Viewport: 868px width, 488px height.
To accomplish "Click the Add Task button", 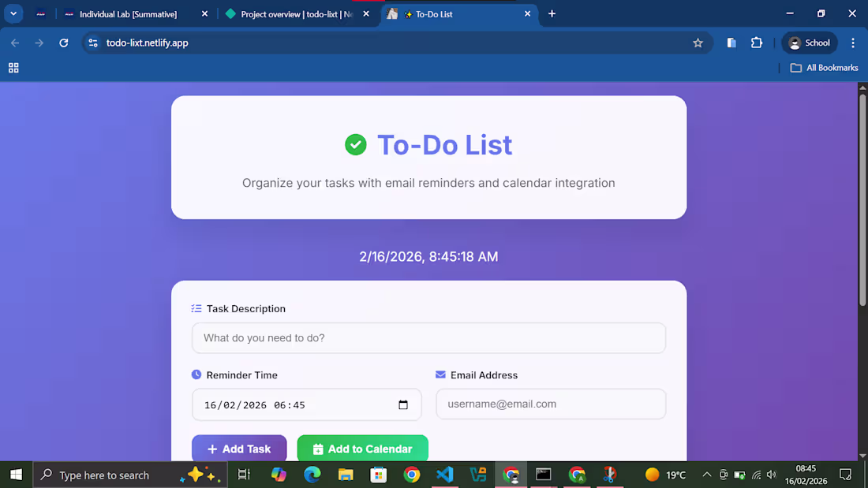I will (x=239, y=449).
